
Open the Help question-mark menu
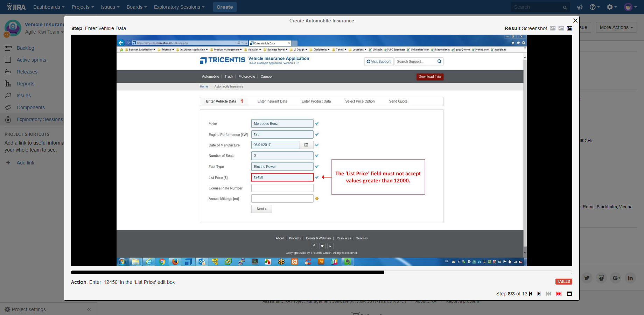594,7
